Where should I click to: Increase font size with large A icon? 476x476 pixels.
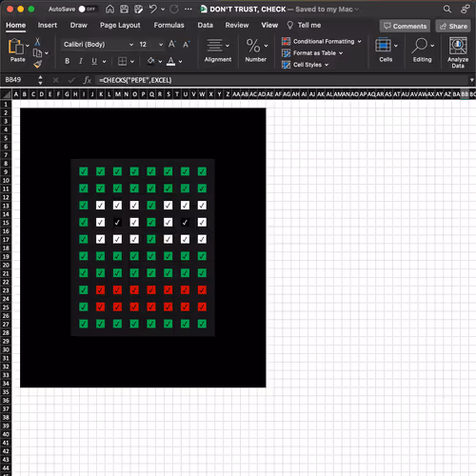[172, 44]
